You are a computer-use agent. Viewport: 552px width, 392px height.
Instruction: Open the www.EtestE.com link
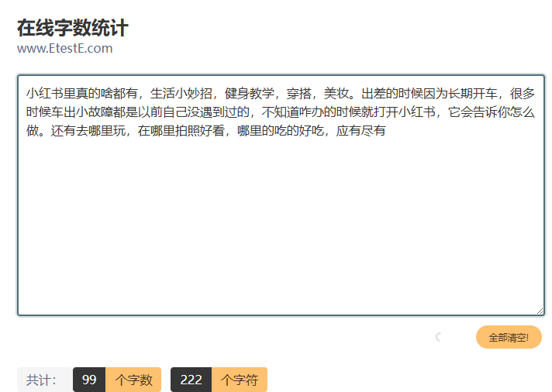(x=65, y=48)
